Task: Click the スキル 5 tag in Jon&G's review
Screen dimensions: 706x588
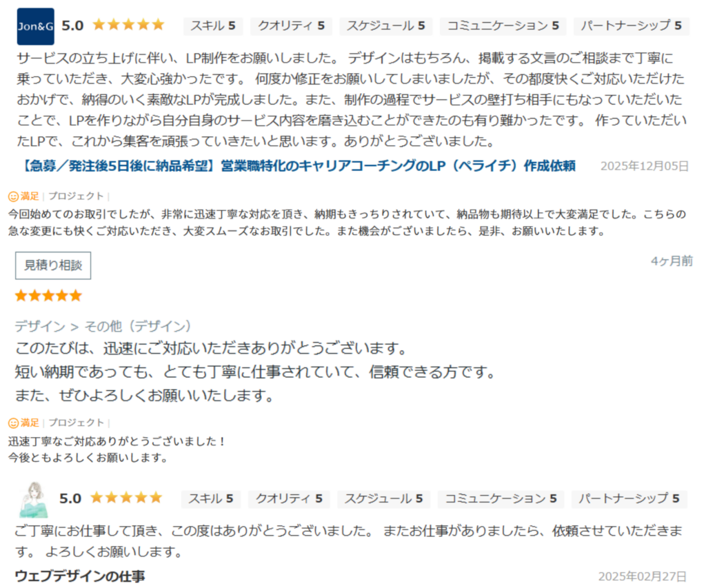Action: pyautogui.click(x=213, y=26)
